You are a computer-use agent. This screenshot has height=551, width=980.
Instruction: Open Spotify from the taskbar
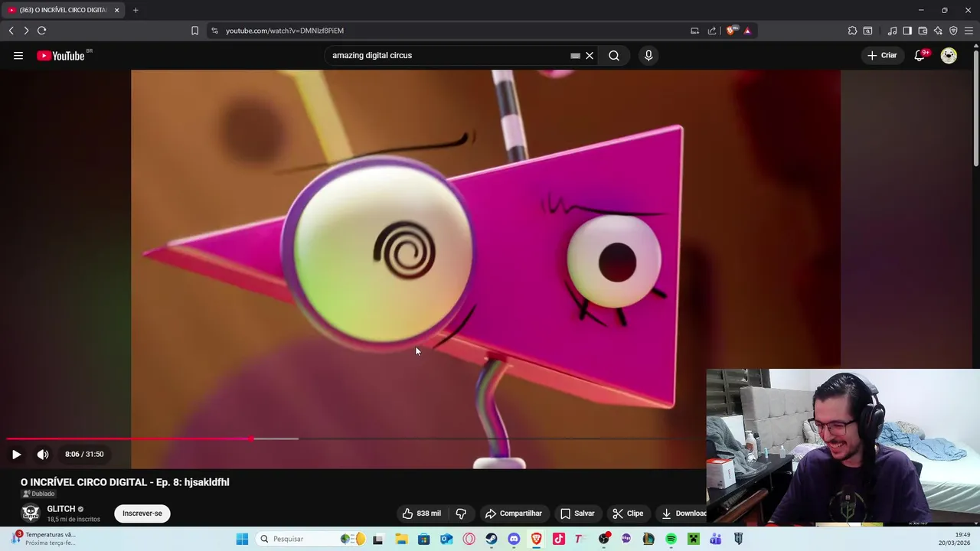pos(671,539)
